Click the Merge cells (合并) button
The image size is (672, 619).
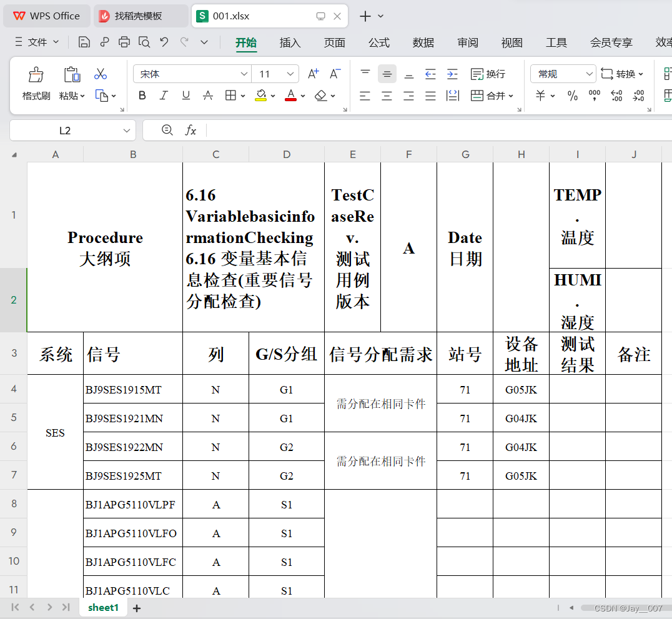(x=488, y=96)
